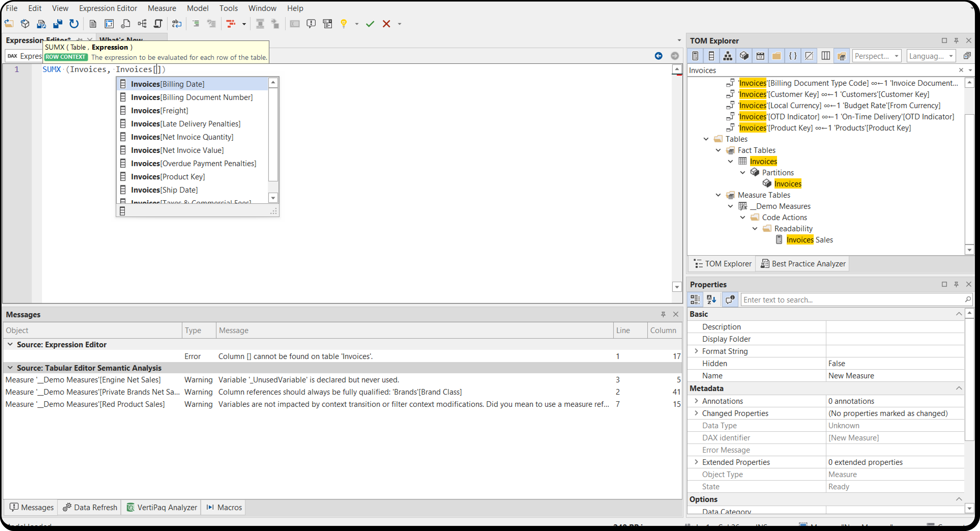
Task: Toggle hidden objects in TOM Explorer
Action: (x=810, y=56)
